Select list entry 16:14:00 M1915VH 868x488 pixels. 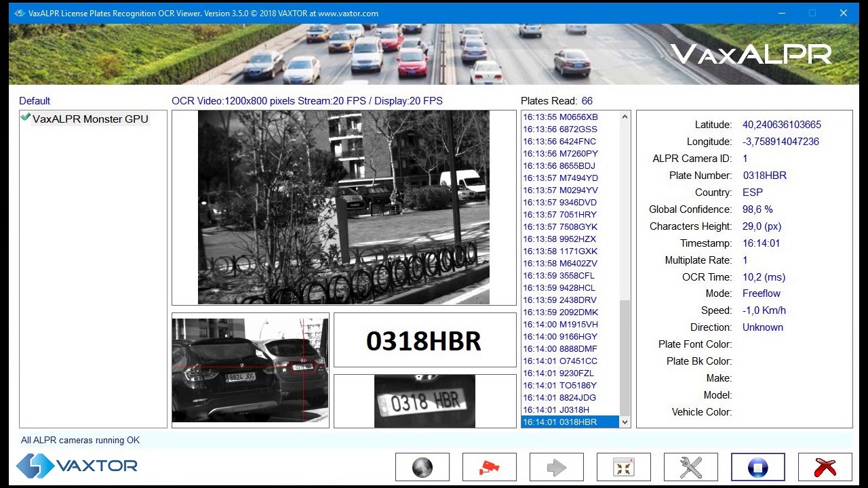570,324
